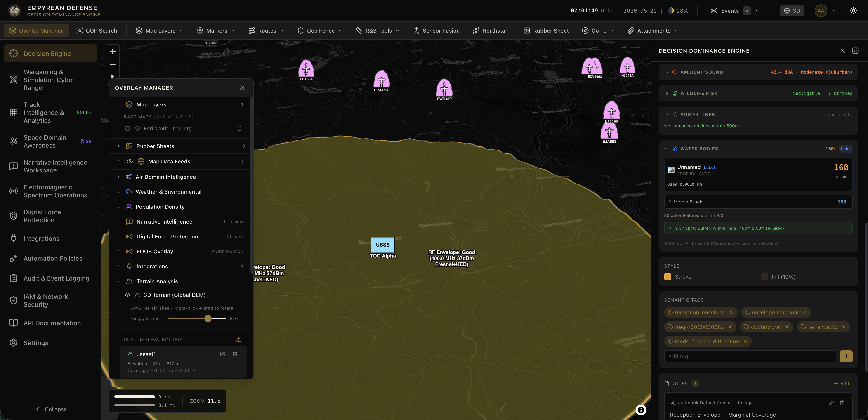Image resolution: width=868 pixels, height=420 pixels.
Task: Expand the Ambient Sound section
Action: pyautogui.click(x=667, y=72)
